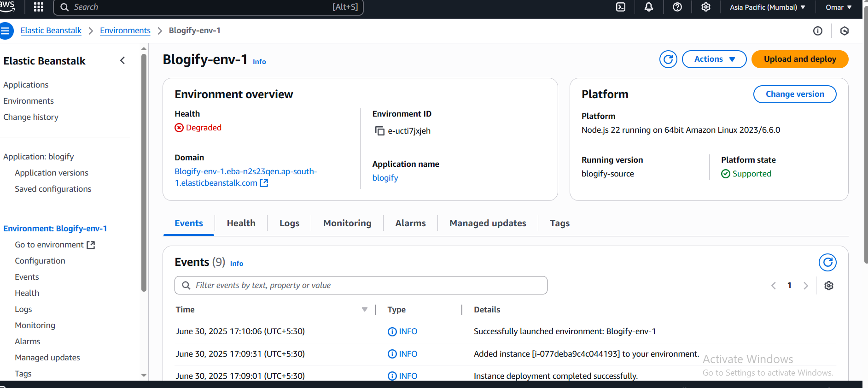868x388 pixels.
Task: Select the 'Successfully launched environment: Blogify-env-1' detail
Action: 565,331
